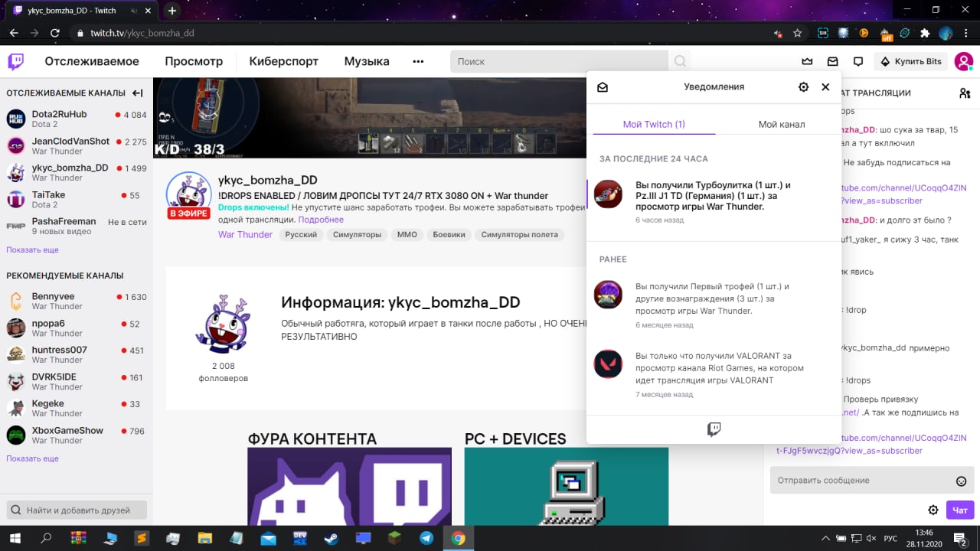Expand recommended channels Показать еще link

coord(32,459)
